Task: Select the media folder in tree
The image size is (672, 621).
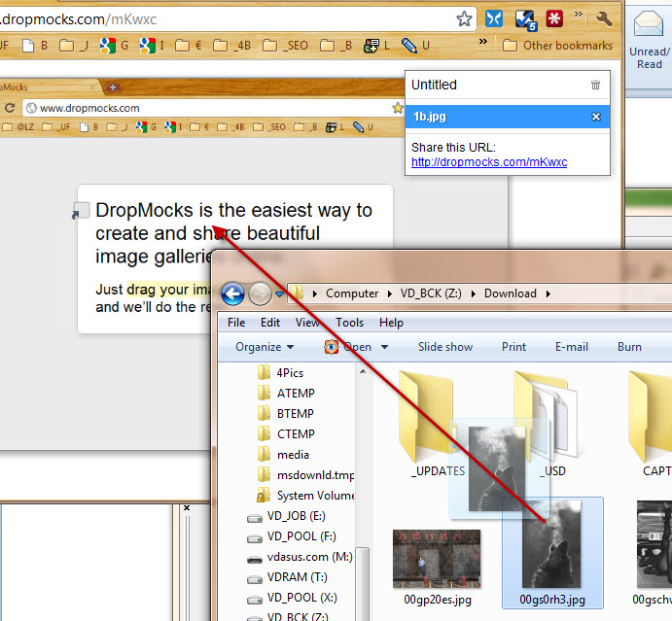Action: (x=283, y=455)
